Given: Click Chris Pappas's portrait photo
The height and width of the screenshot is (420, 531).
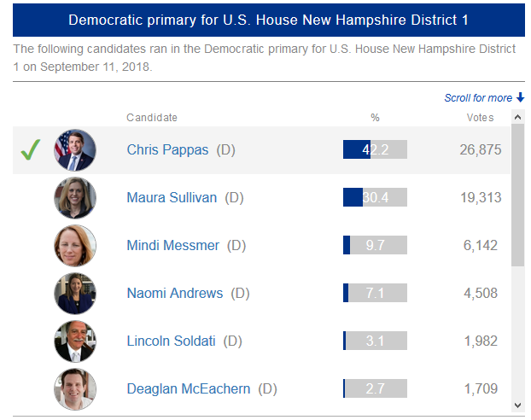Looking at the screenshot, I should point(74,150).
